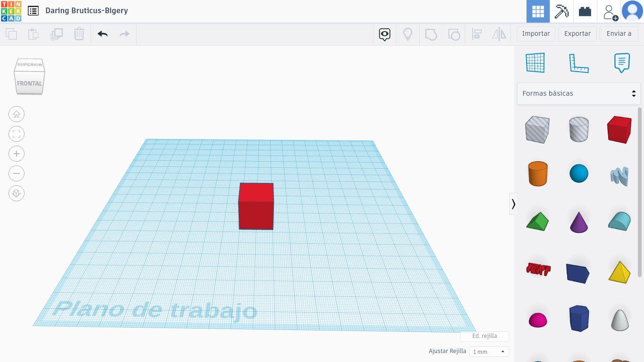The height and width of the screenshot is (362, 644).
Task: Click the Copy toolbar icon
Action: point(11,34)
